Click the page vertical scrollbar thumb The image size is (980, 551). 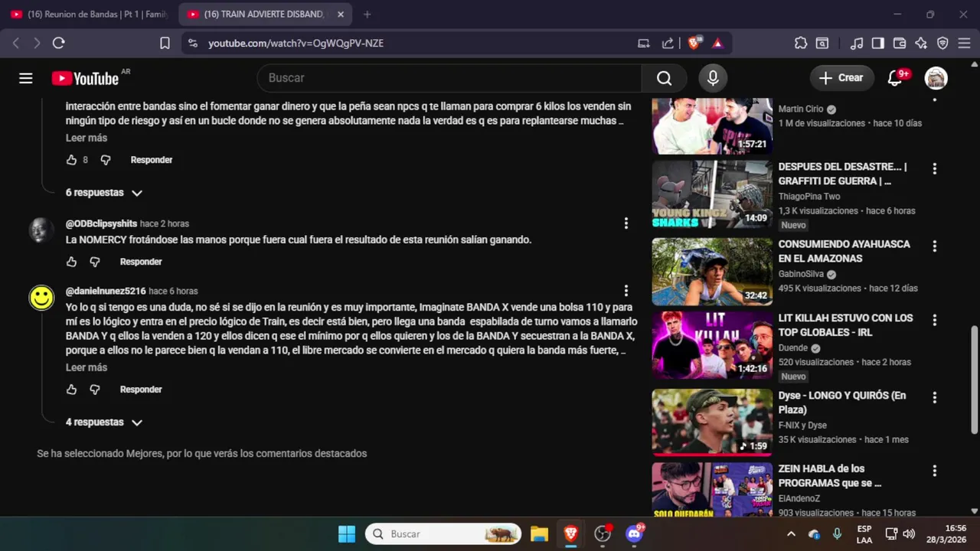(975, 380)
